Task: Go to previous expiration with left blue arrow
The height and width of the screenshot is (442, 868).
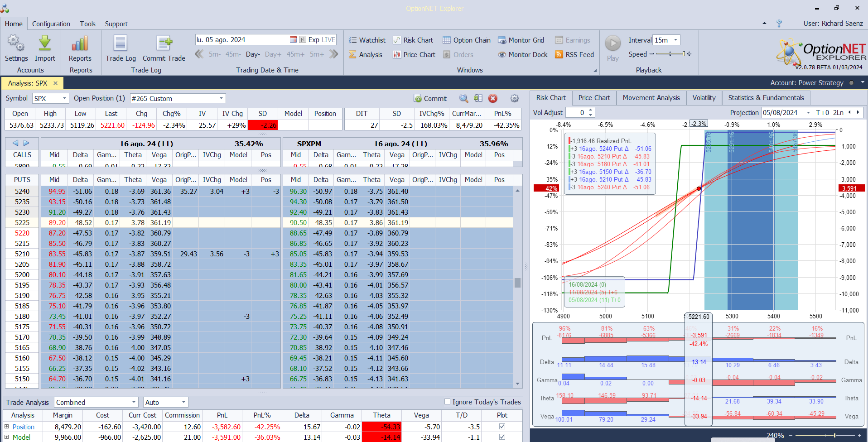Action: click(x=15, y=143)
